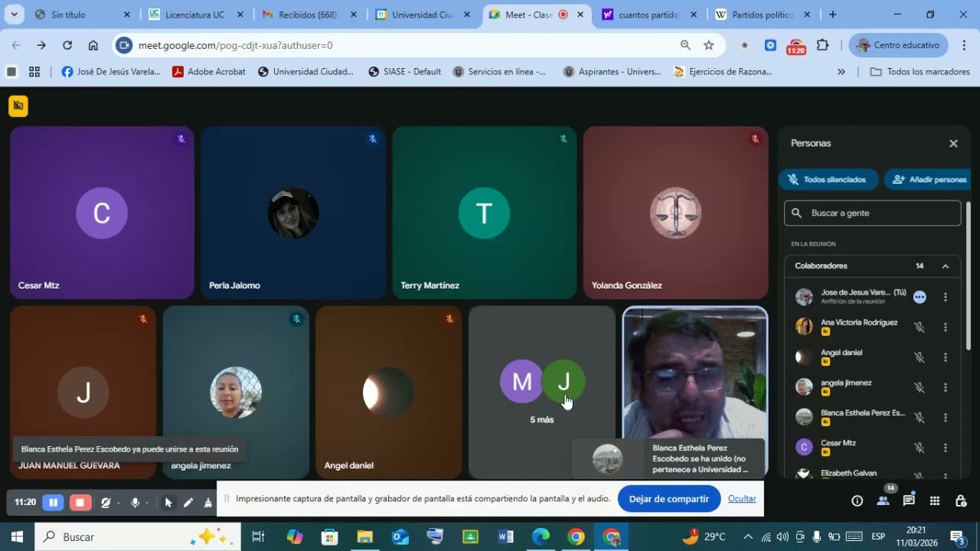
Task: Select the pencil annotation tool
Action: [x=188, y=503]
